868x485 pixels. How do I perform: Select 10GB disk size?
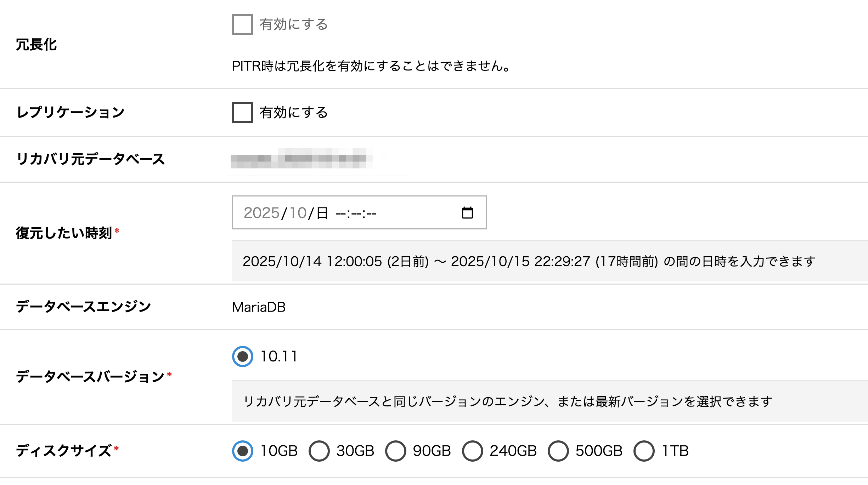pyautogui.click(x=243, y=451)
